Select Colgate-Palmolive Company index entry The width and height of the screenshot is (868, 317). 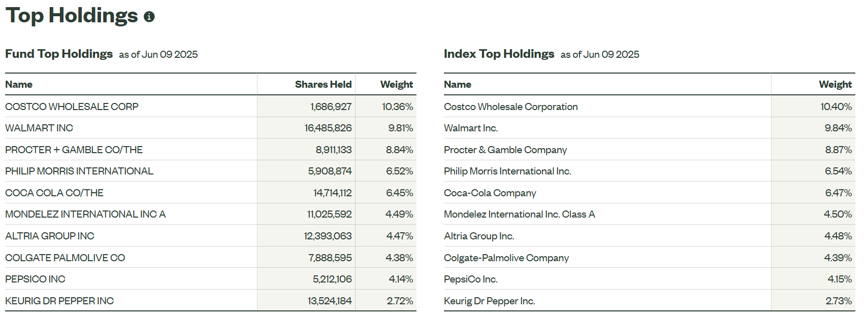pyautogui.click(x=506, y=258)
